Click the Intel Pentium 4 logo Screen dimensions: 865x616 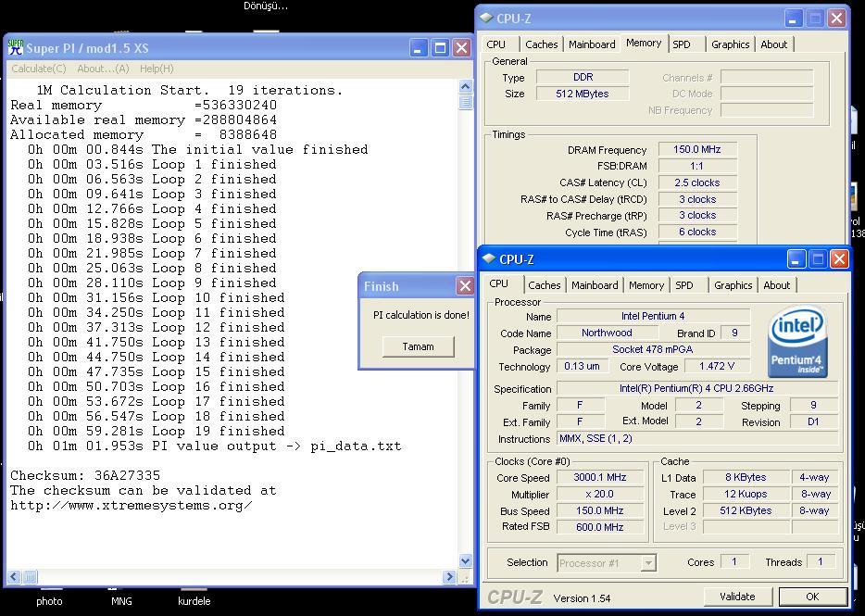coord(797,342)
